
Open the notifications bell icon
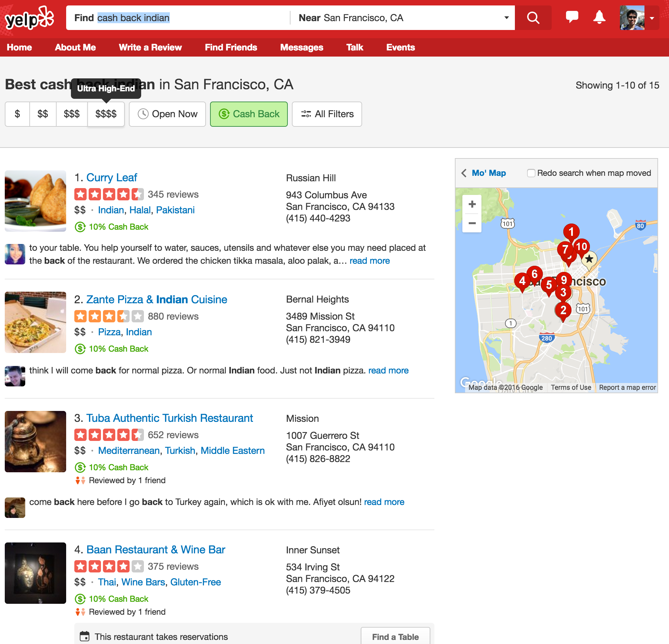click(x=599, y=17)
